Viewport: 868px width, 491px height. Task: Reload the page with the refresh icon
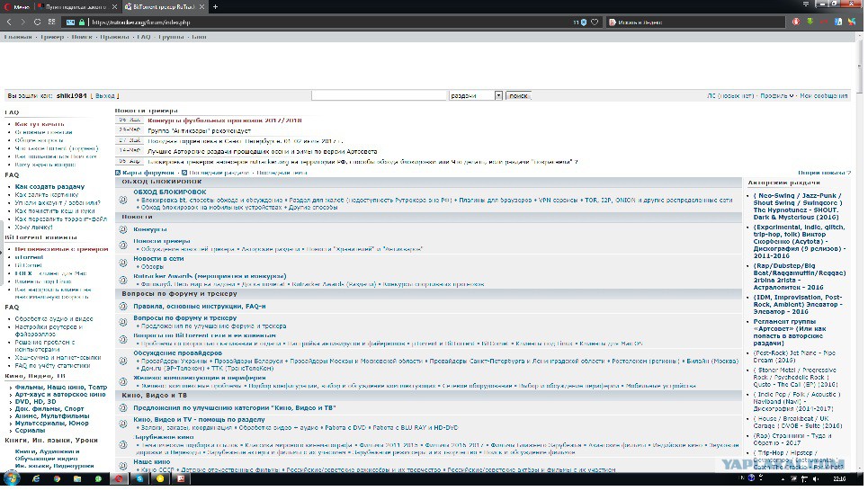coord(37,22)
